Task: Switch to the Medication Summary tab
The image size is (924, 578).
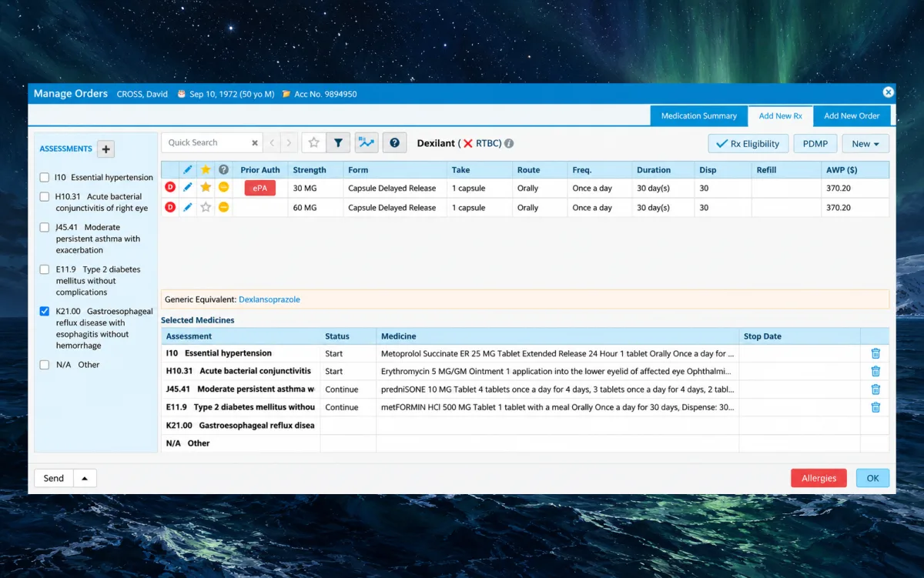Action: coord(699,116)
